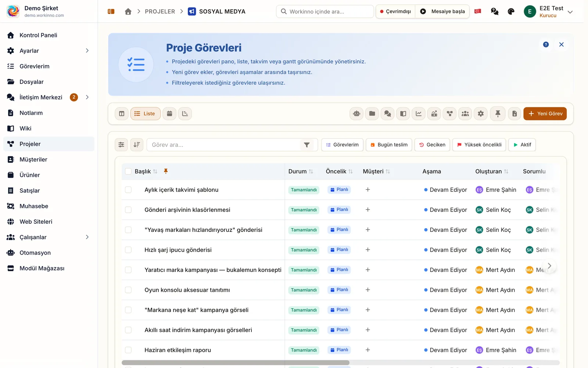Open Dosyalar in the sidebar
Screen dimensions: 588x368
(49, 82)
